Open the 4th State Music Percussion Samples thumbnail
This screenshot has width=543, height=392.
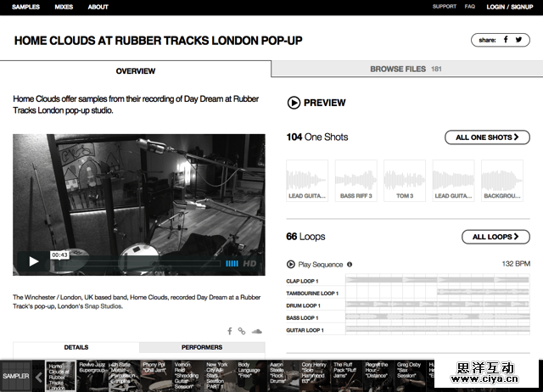125,377
